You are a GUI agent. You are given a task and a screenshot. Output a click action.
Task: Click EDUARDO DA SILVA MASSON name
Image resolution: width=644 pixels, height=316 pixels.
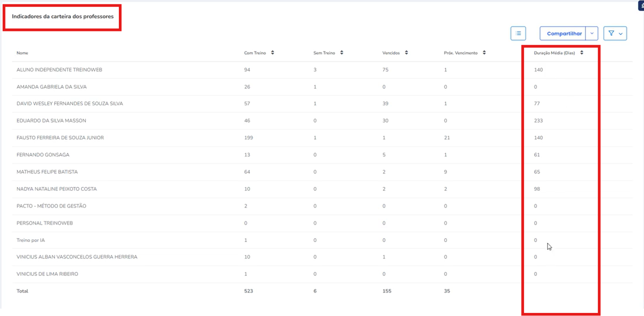[51, 121]
